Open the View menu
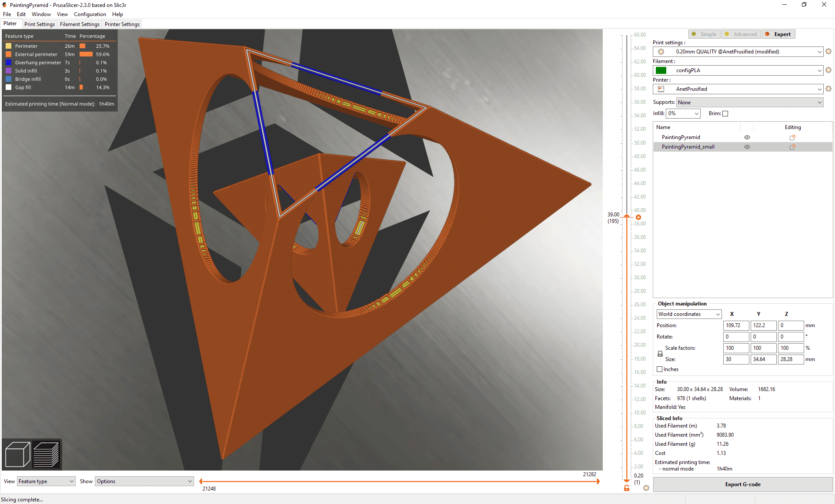The height and width of the screenshot is (504, 835). (62, 14)
